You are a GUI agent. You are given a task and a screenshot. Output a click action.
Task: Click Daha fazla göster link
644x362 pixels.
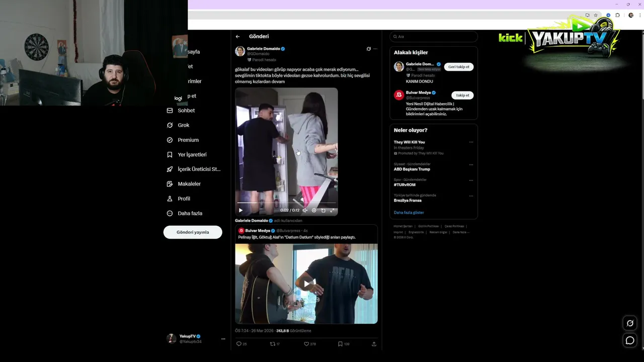[409, 213]
